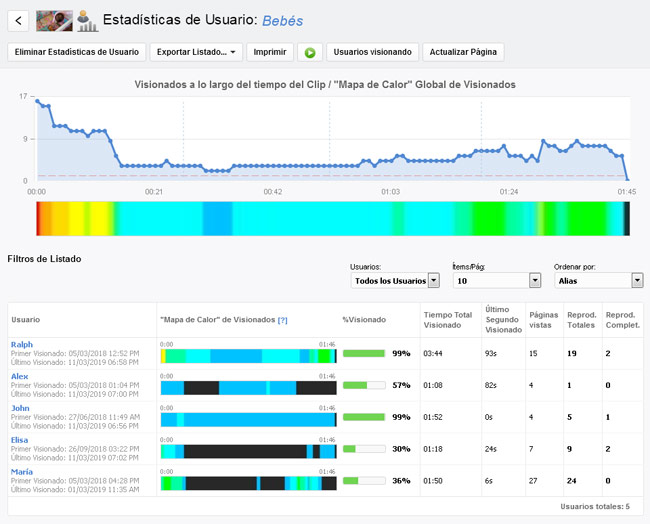Click the Tiempo Total Visionado header
This screenshot has height=524, width=650.
448,320
